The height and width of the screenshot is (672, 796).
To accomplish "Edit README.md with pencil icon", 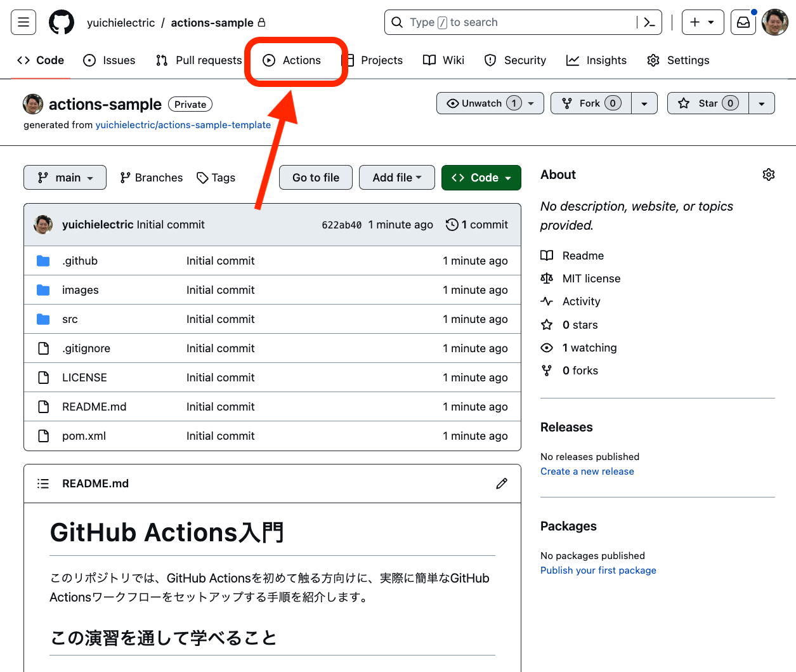I will 502,484.
